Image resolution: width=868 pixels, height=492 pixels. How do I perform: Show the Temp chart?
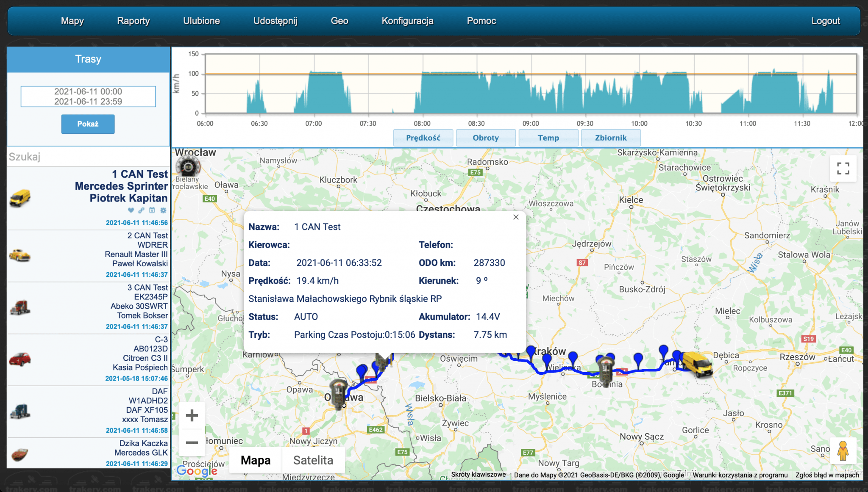click(x=548, y=138)
